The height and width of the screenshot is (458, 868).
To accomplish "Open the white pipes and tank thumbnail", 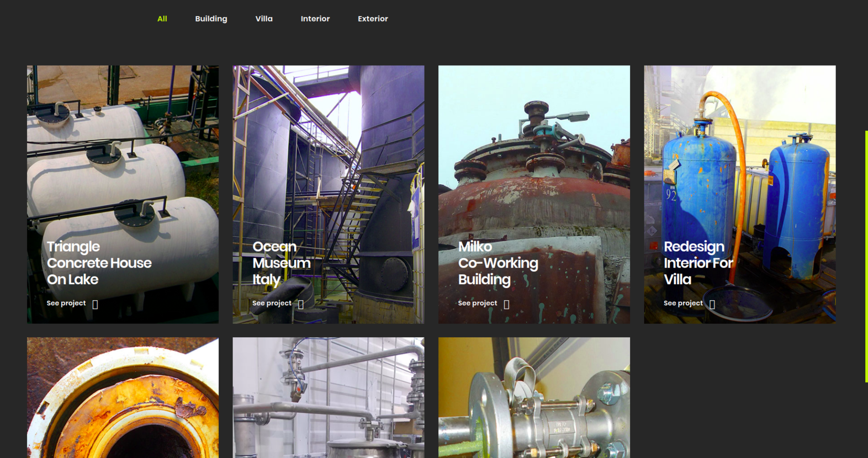I will (329, 398).
